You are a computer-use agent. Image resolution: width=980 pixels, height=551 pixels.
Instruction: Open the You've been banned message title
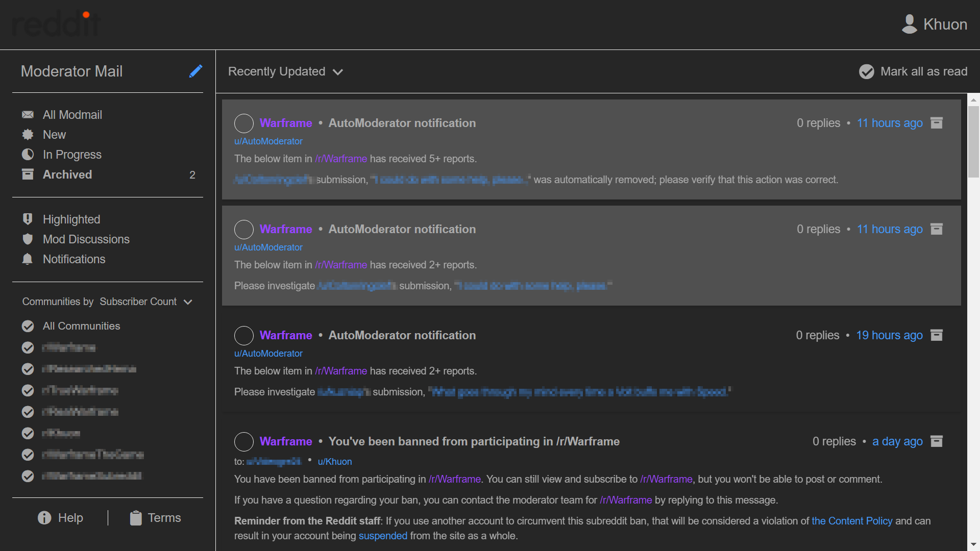click(474, 441)
